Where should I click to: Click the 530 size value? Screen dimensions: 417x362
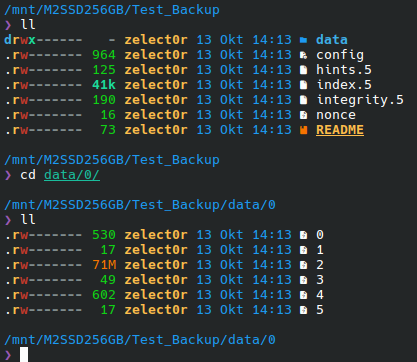104,235
